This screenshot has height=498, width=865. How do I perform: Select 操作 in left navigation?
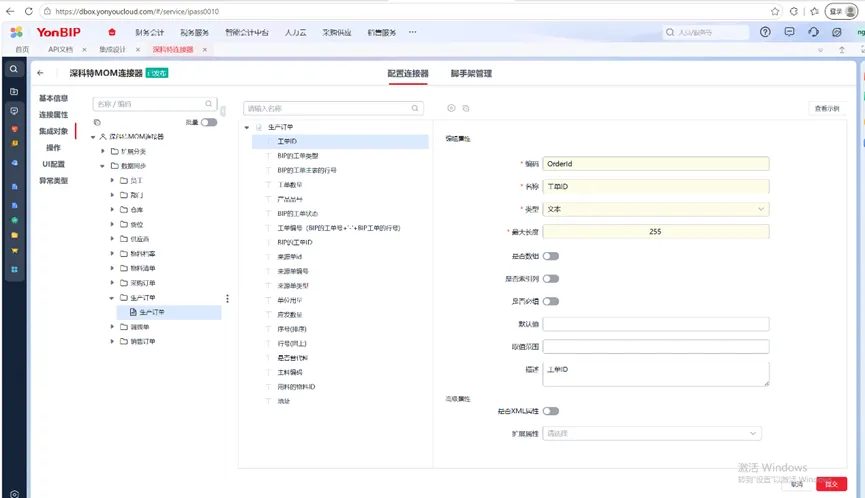tap(54, 148)
